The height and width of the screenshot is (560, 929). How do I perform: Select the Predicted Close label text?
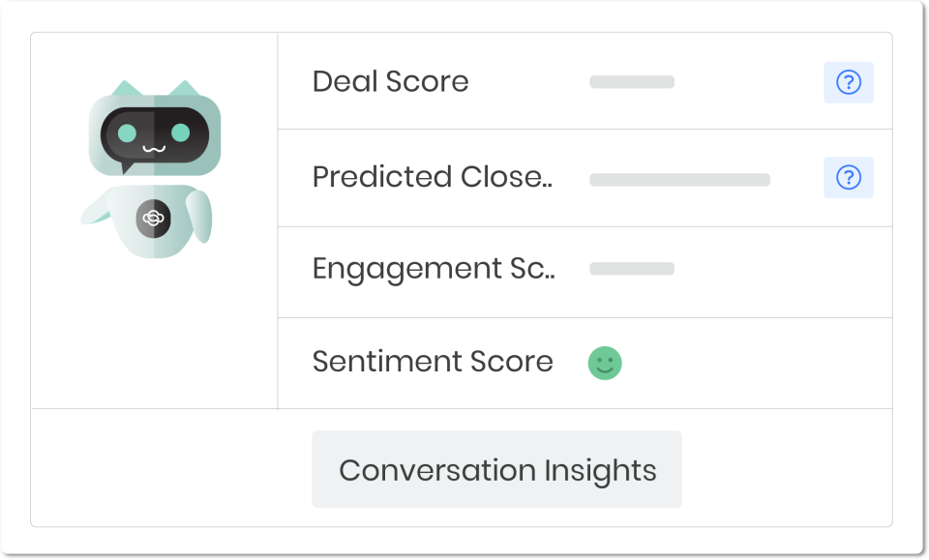coord(432,177)
